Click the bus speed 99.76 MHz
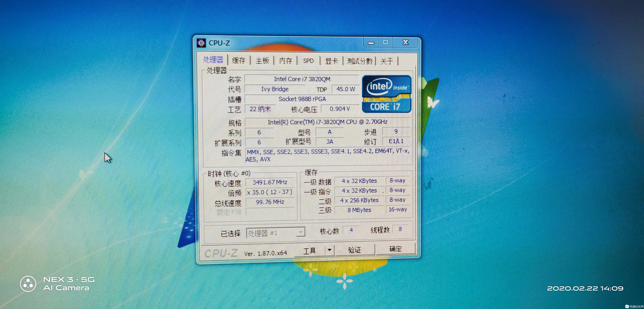This screenshot has height=309, width=644. (270, 202)
